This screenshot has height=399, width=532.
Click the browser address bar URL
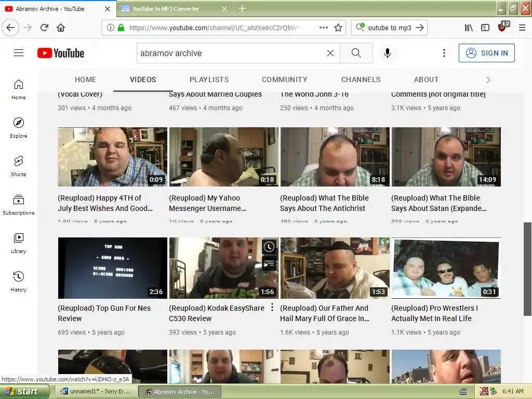[x=214, y=28]
